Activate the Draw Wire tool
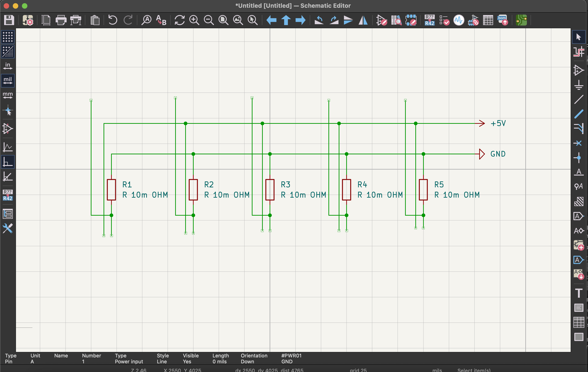This screenshot has width=588, height=372. tap(578, 100)
